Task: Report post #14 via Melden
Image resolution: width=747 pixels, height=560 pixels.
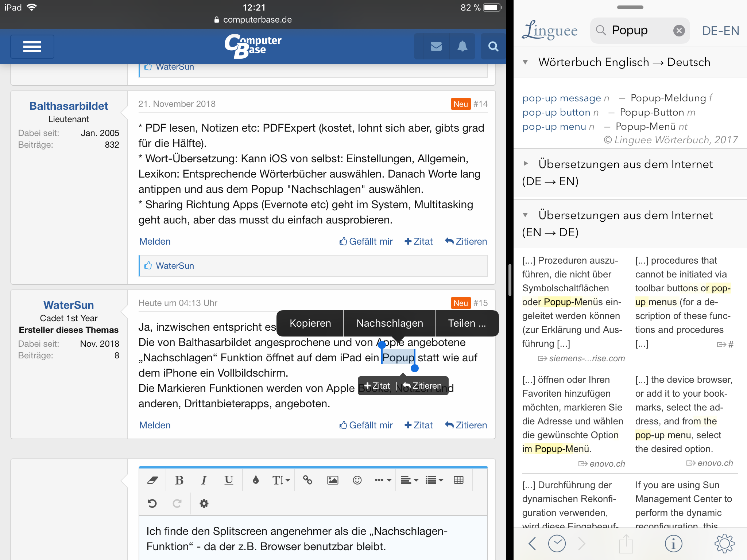Action: coord(155,241)
